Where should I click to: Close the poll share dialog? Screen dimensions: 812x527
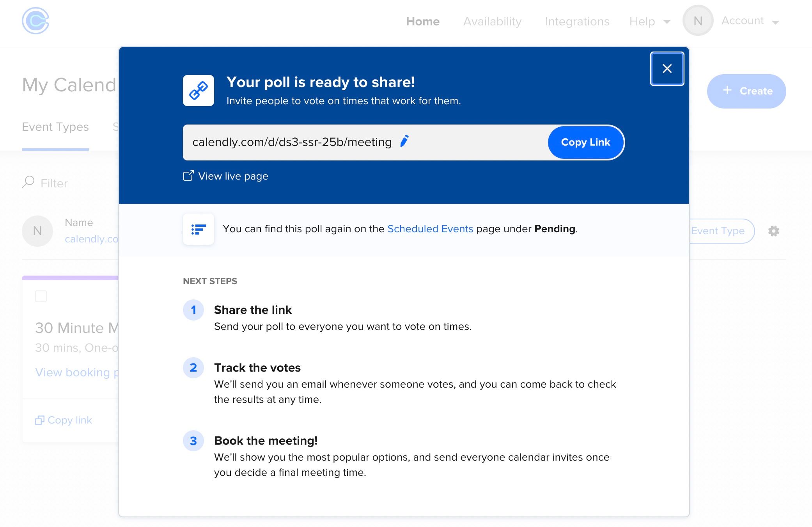pos(667,69)
